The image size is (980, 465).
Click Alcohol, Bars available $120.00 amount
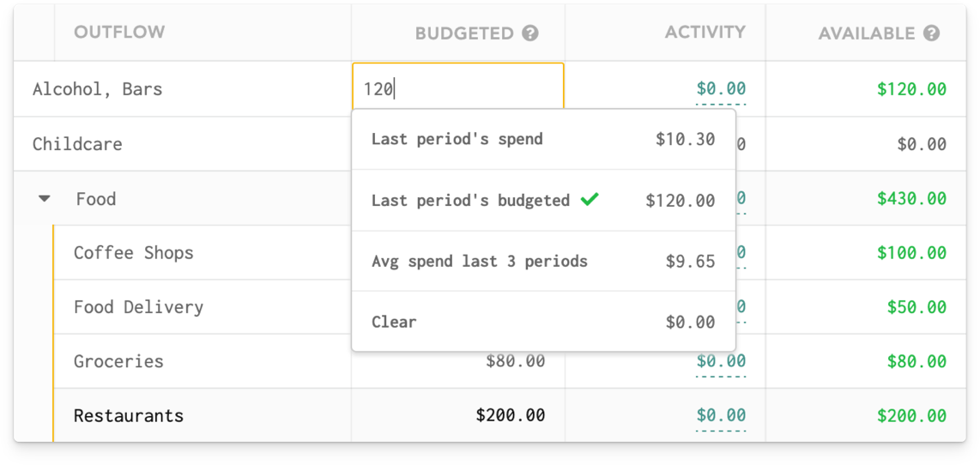click(911, 89)
